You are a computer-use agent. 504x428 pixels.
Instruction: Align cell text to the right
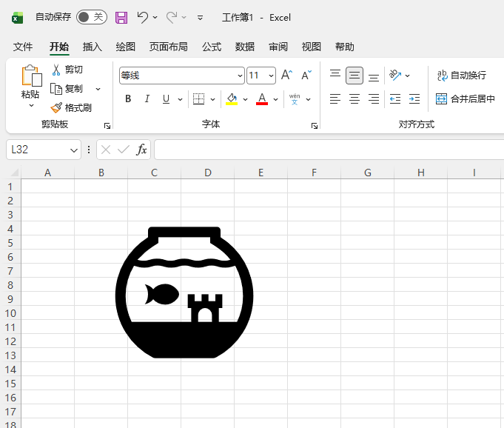click(374, 99)
